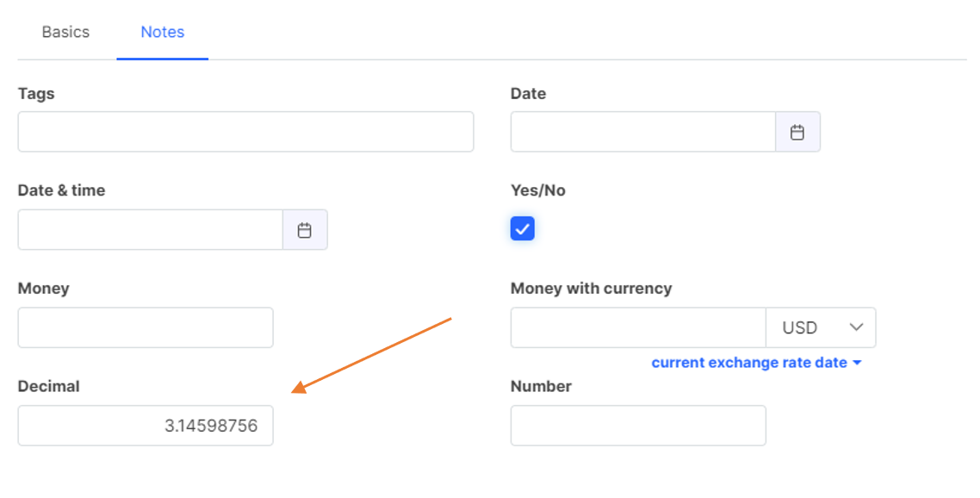Click the Number field label
The height and width of the screenshot is (498, 980).
click(x=541, y=386)
